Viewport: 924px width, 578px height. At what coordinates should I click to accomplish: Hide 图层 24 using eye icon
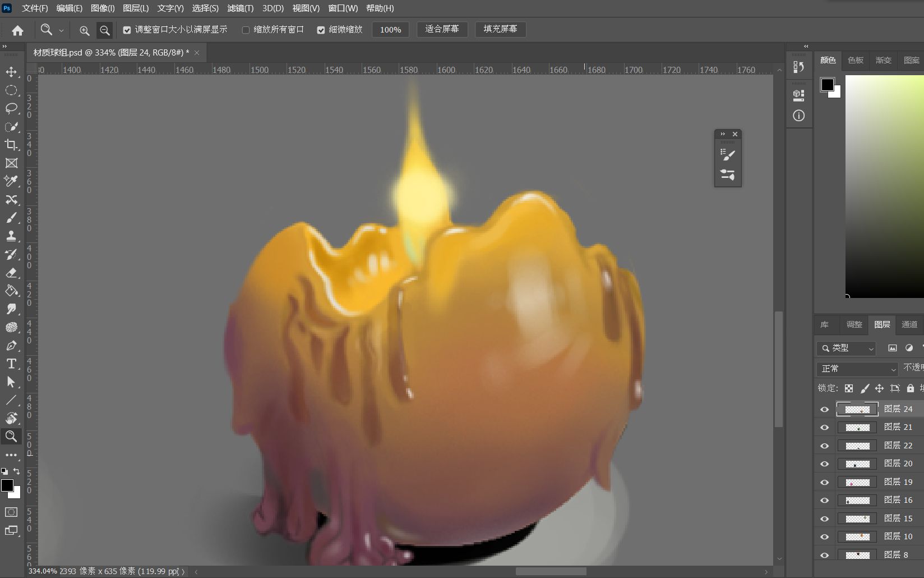click(824, 410)
